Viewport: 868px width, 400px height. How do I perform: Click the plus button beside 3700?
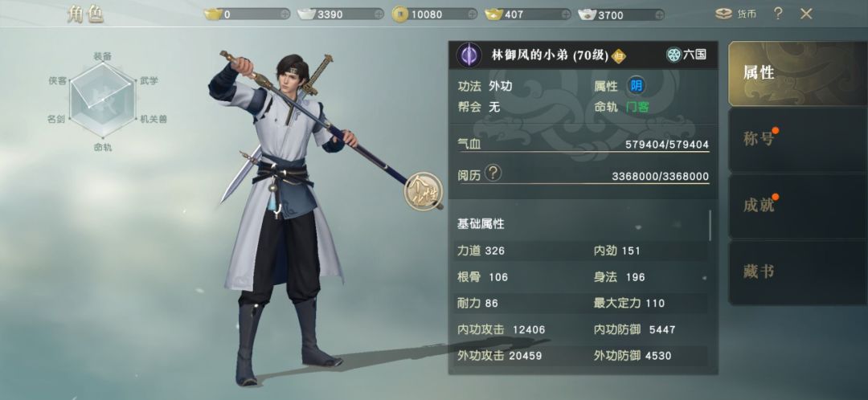click(x=659, y=15)
